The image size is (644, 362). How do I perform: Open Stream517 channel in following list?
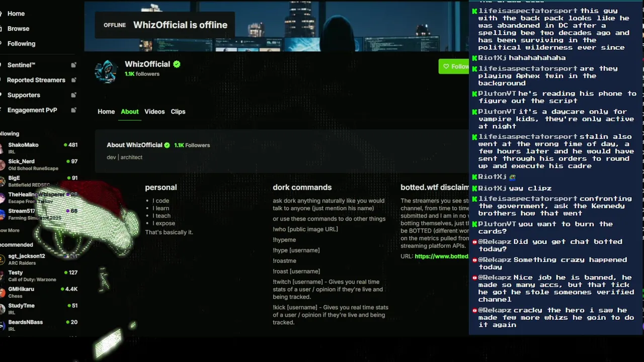39,214
